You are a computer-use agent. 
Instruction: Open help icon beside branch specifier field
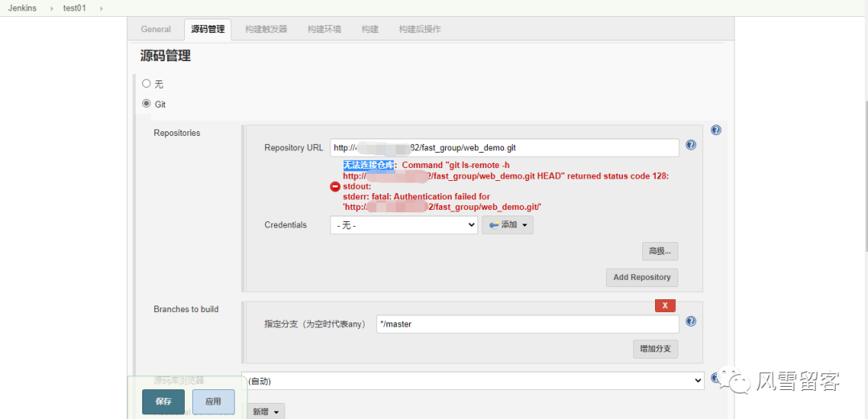(x=691, y=322)
